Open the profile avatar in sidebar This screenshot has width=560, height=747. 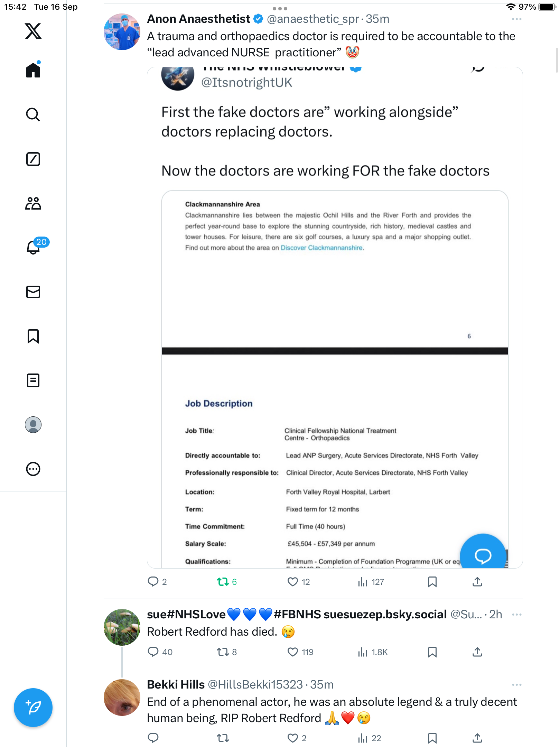click(33, 425)
